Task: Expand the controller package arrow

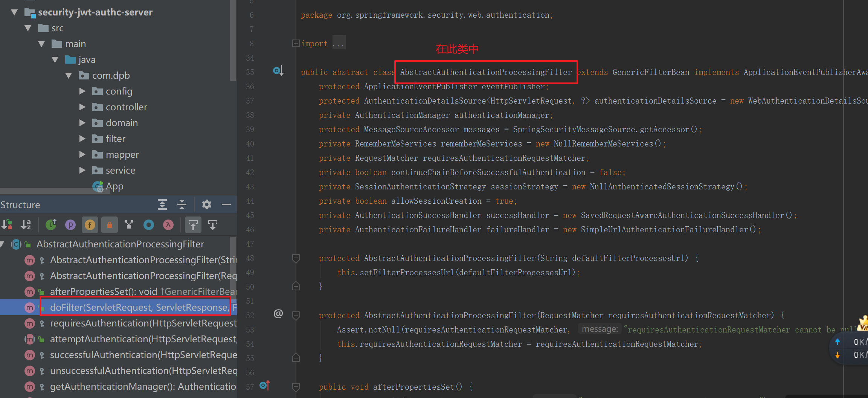Action: pos(82,107)
